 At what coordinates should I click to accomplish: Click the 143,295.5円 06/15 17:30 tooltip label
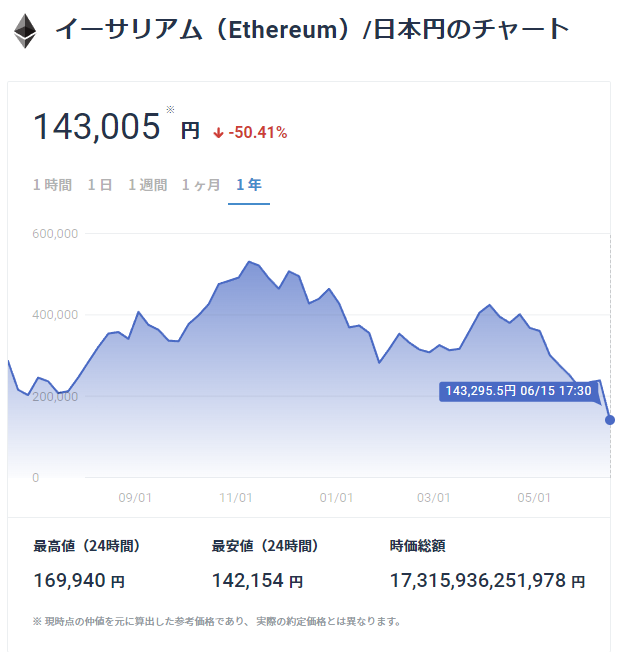pyautogui.click(x=518, y=390)
